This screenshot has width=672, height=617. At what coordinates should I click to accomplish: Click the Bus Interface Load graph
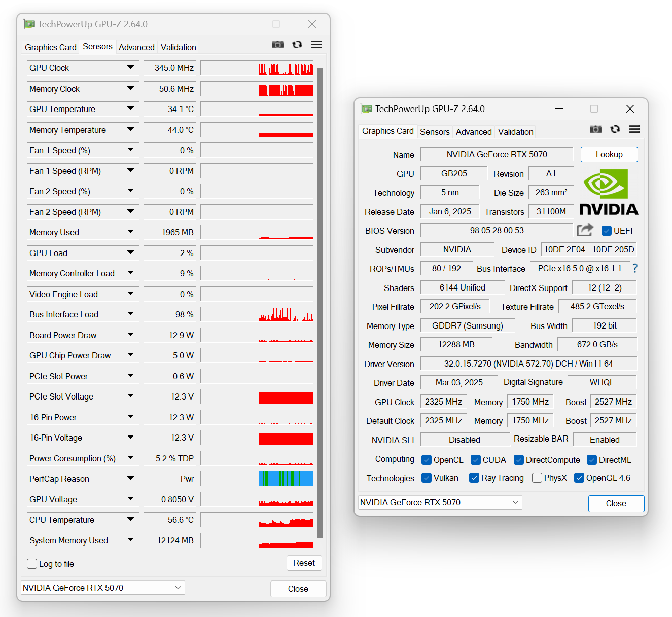[x=257, y=314]
